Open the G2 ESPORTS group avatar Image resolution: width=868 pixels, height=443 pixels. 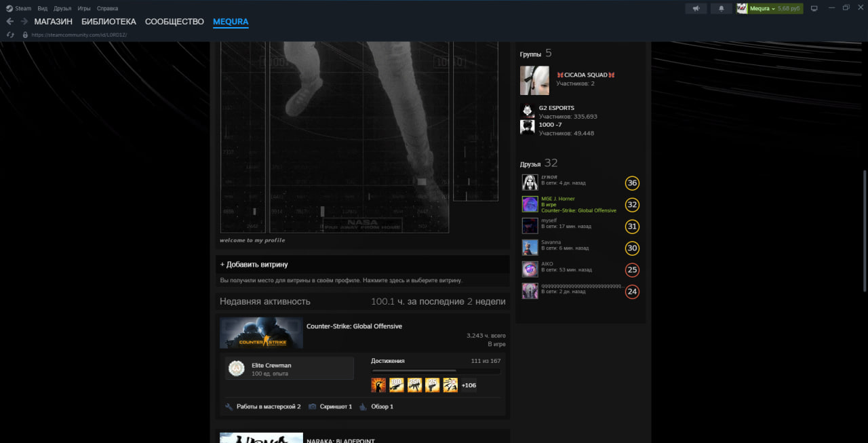pos(527,111)
